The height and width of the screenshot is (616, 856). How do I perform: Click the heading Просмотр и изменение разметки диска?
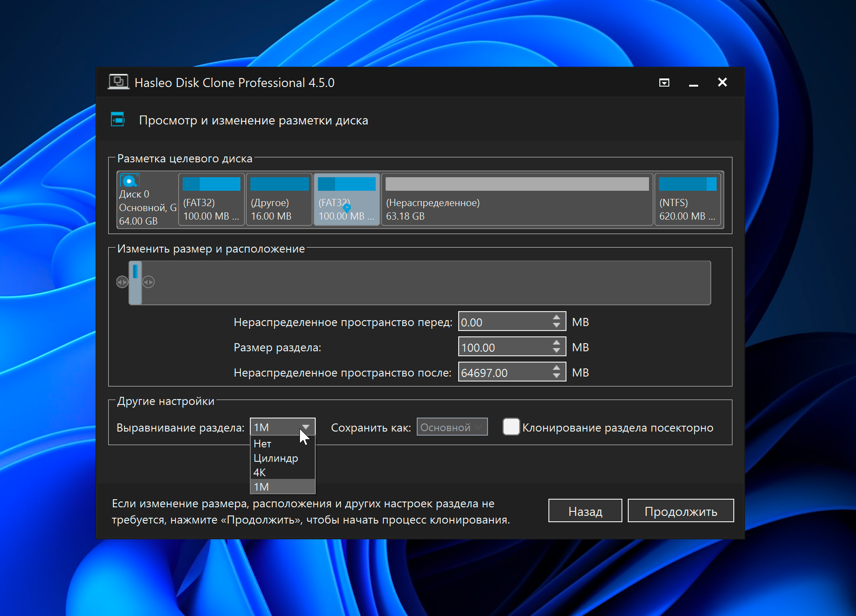[x=253, y=120]
